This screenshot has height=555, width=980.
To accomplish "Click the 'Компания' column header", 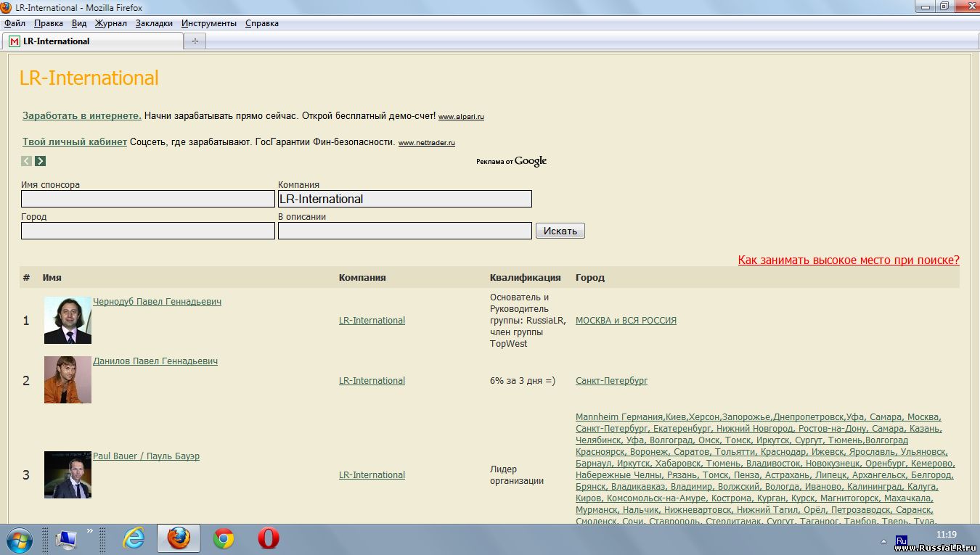I will coord(362,278).
